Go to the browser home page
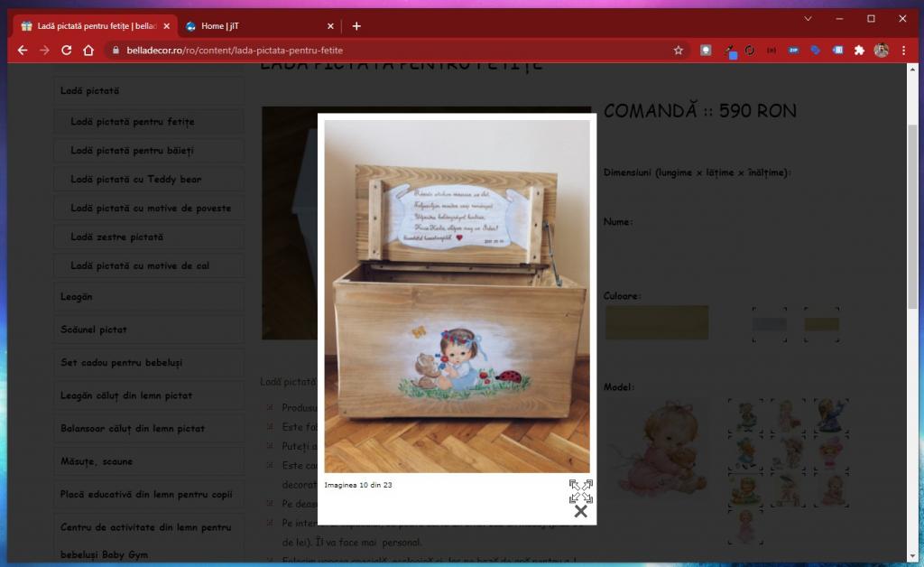This screenshot has width=924, height=567. click(x=88, y=51)
